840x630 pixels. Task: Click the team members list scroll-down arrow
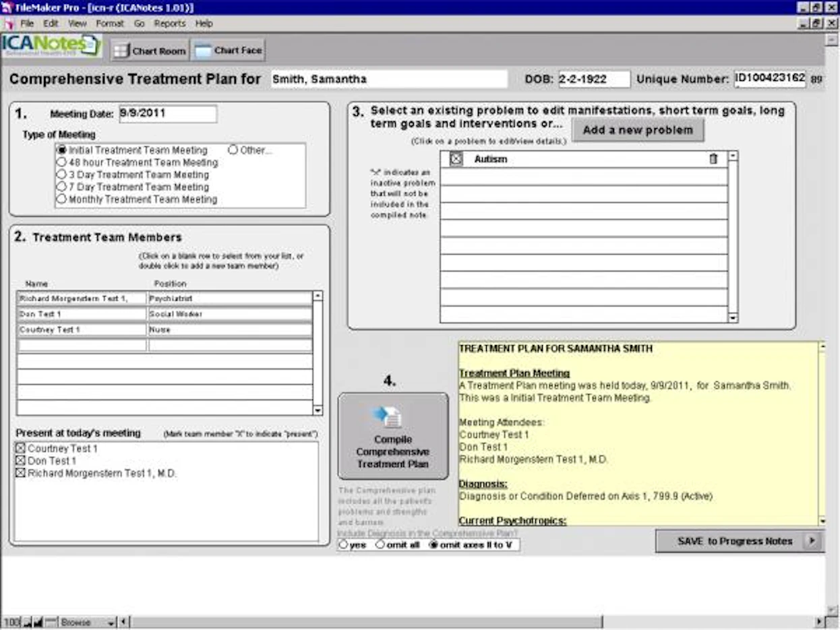(x=318, y=410)
